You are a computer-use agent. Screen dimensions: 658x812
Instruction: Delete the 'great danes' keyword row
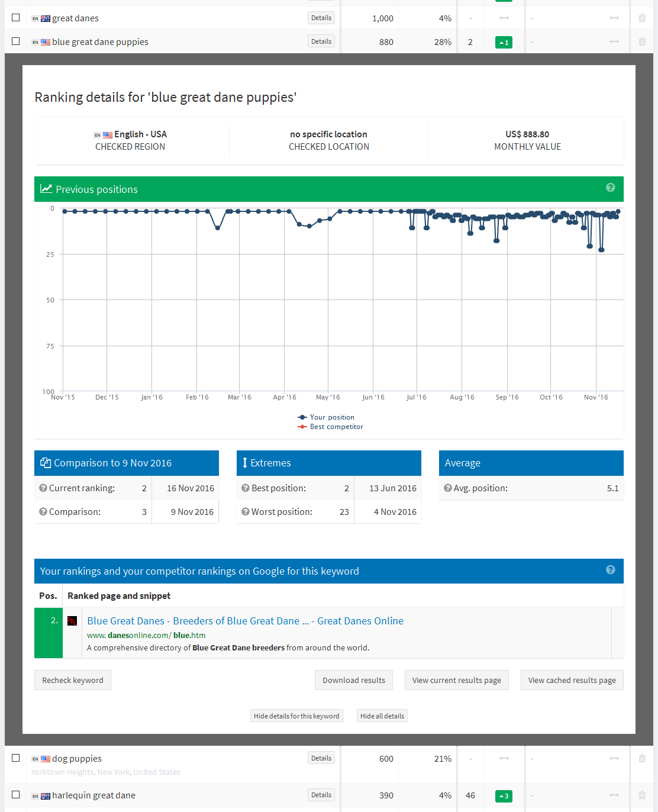click(x=641, y=18)
